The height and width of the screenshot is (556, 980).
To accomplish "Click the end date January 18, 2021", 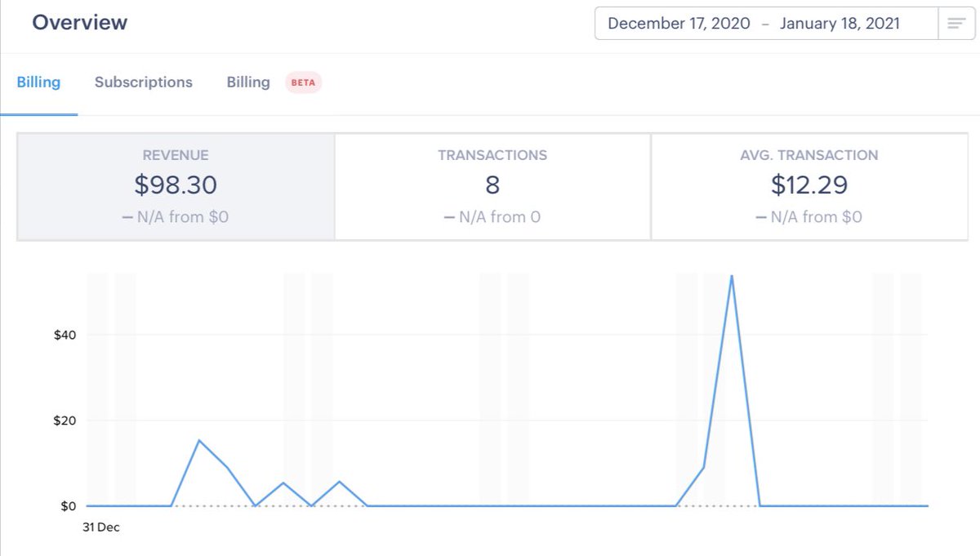I will point(842,23).
